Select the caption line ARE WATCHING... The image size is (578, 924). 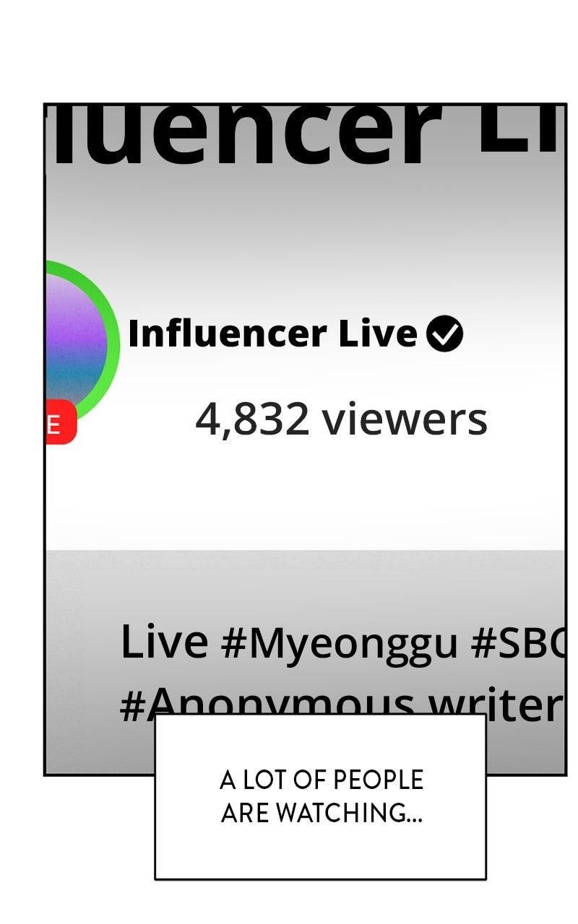pos(322,814)
